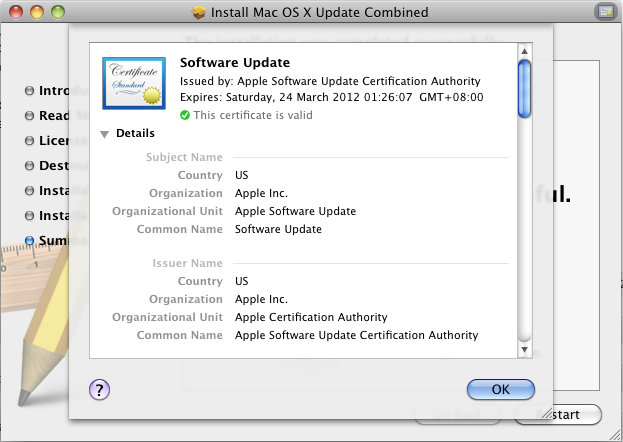Click the 'Expires: Saturday, 24 March 2012' line

point(332,97)
